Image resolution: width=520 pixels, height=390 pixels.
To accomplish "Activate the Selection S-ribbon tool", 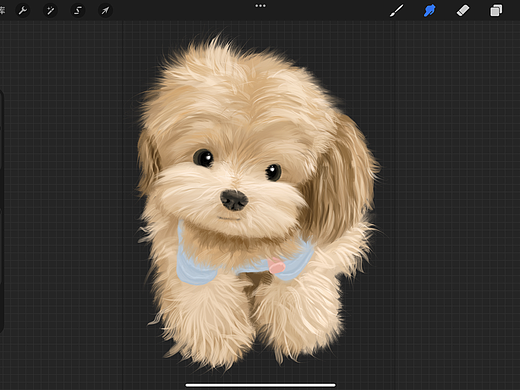I will (78, 11).
